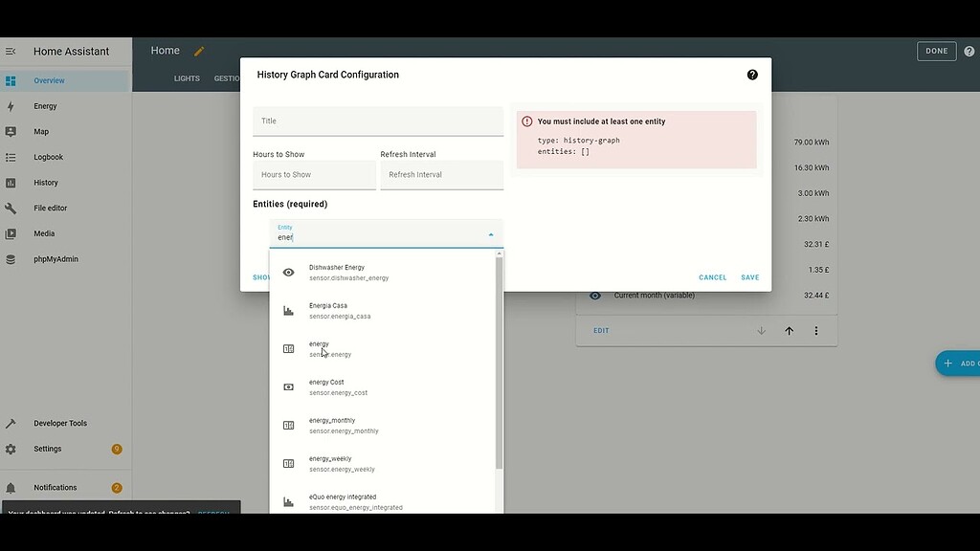Open the card overflow three-dot menu
980x551 pixels.
[814, 330]
